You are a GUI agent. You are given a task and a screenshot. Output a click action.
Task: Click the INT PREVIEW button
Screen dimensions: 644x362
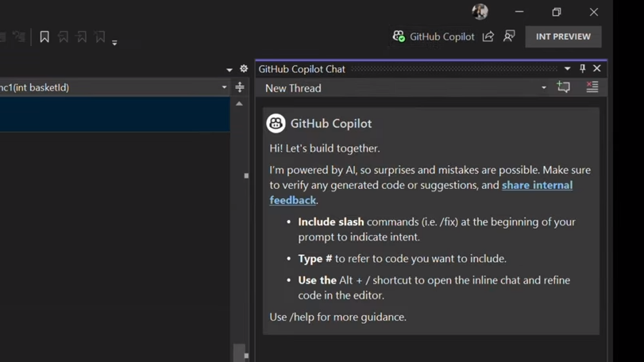click(563, 37)
